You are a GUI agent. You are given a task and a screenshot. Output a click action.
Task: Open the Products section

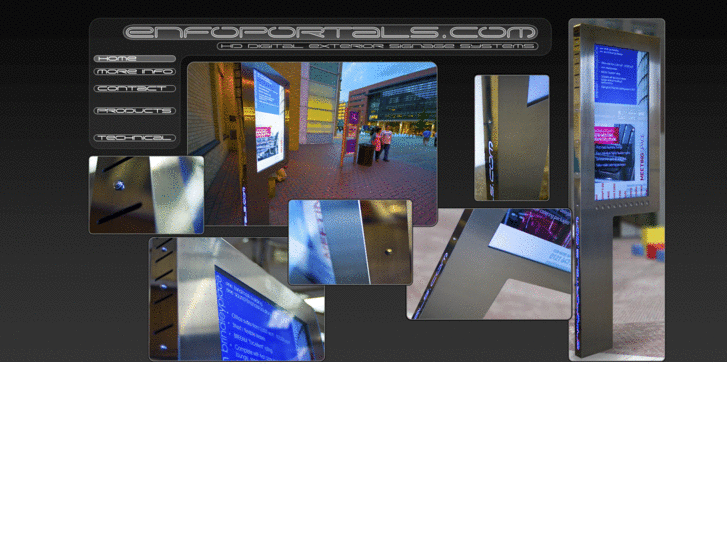134,111
